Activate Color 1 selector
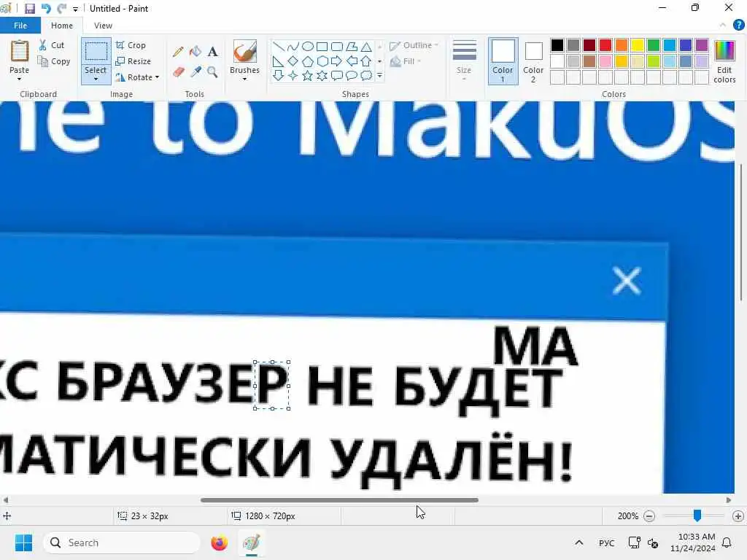 503,61
